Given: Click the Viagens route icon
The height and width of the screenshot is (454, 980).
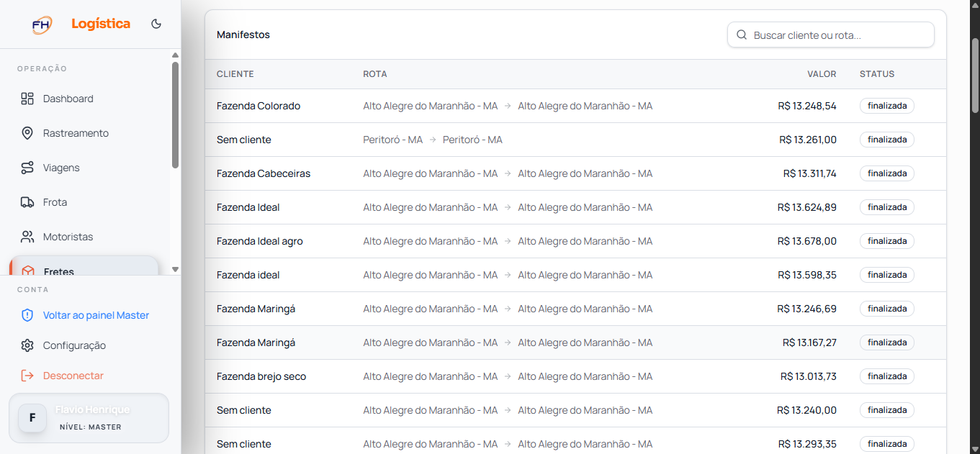Looking at the screenshot, I should [27, 168].
